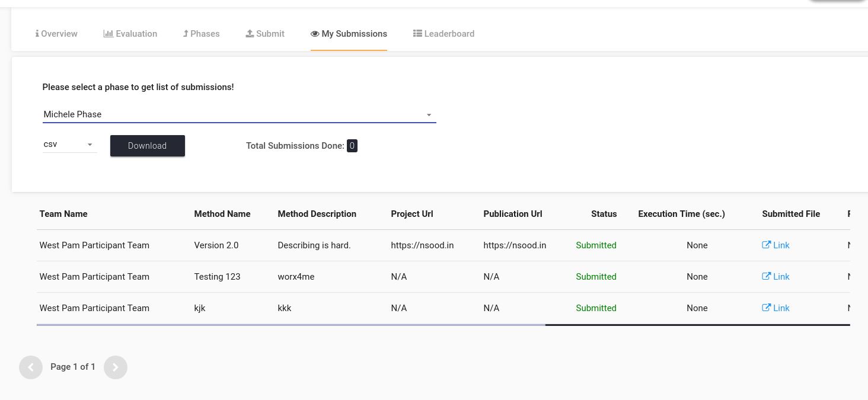Go to the Phases tab
This screenshot has width=868, height=400.
(x=201, y=34)
